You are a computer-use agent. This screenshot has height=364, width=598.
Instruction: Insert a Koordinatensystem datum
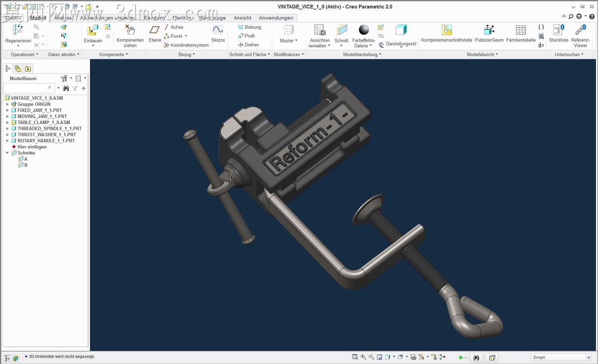(186, 45)
